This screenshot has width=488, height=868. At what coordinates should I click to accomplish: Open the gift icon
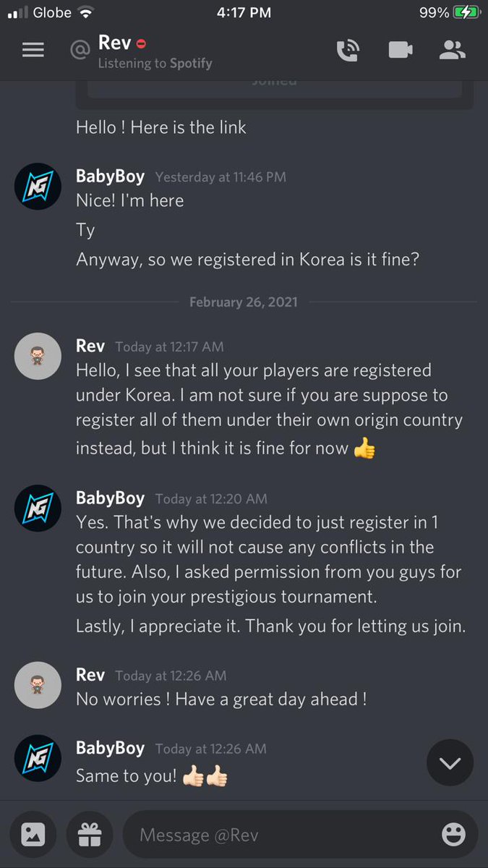click(x=90, y=835)
